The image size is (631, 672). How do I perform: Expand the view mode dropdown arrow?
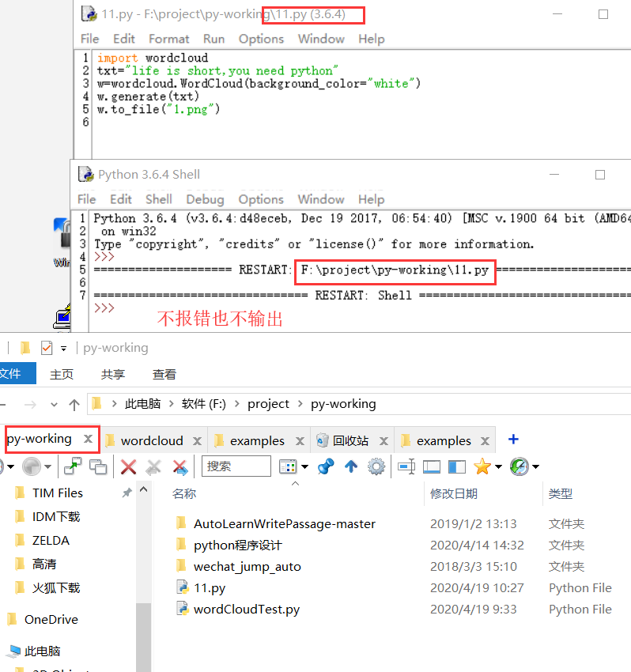click(305, 467)
